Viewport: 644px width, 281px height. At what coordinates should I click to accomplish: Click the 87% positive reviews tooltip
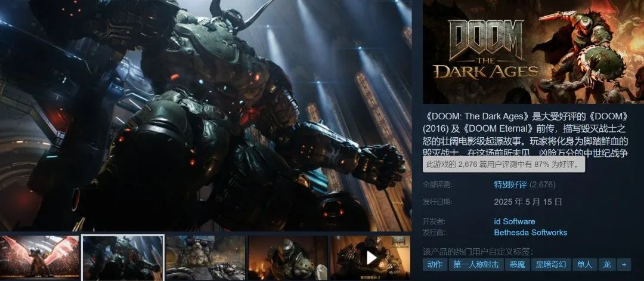click(503, 165)
